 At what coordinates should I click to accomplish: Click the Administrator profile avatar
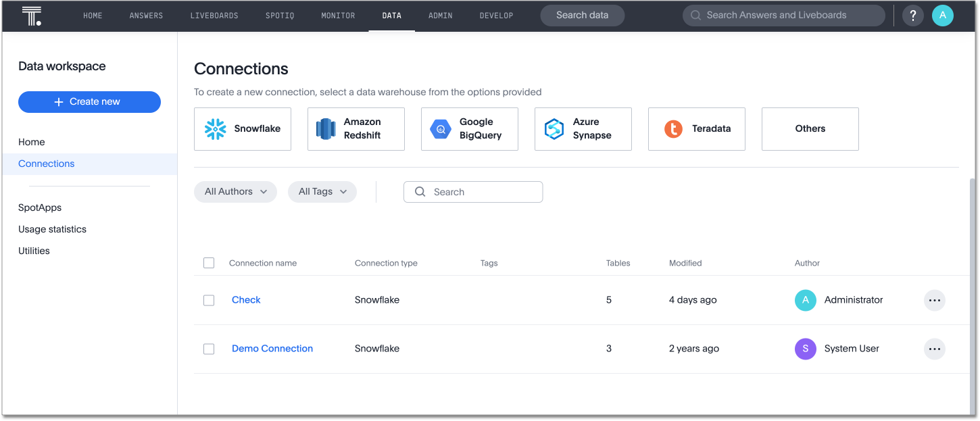pyautogui.click(x=943, y=15)
